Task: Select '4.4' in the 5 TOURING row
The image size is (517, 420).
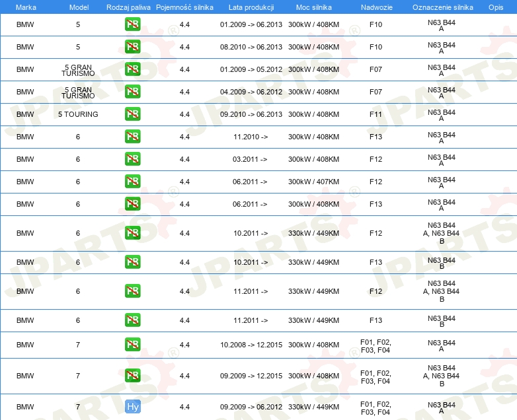Action: 184,114
